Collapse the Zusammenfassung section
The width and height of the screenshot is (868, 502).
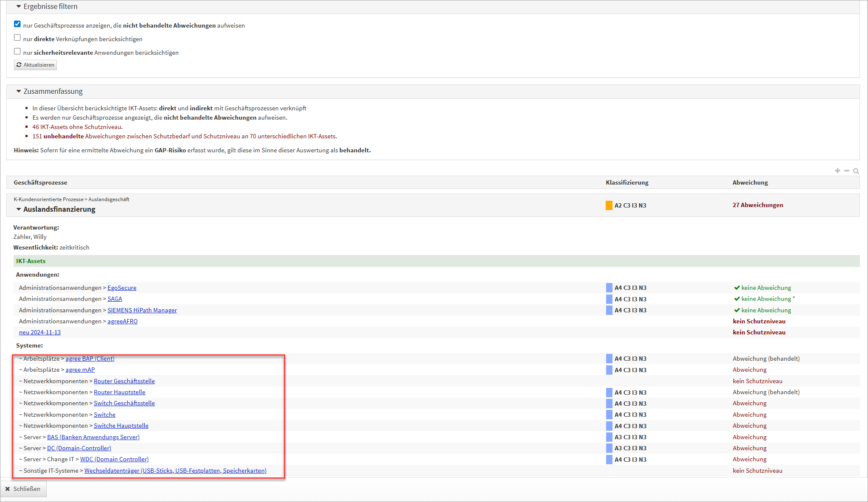(19, 91)
